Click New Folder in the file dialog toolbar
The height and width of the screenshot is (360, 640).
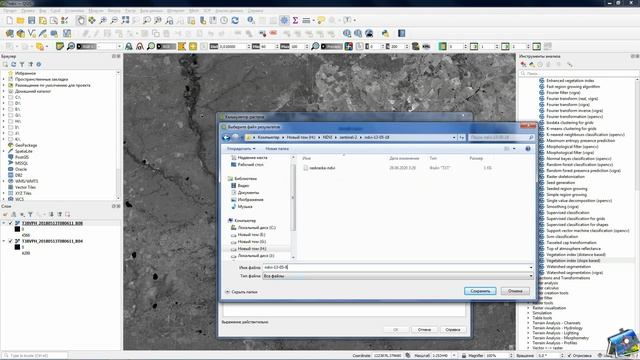(277, 149)
